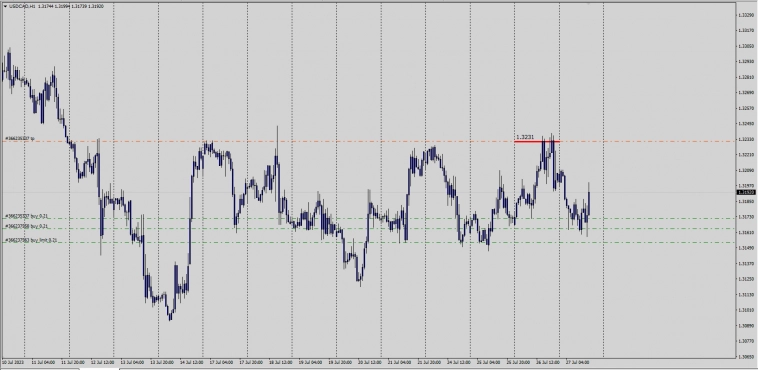758x370 pixels.
Task: Click price scale value 1.32930
Action: point(746,62)
